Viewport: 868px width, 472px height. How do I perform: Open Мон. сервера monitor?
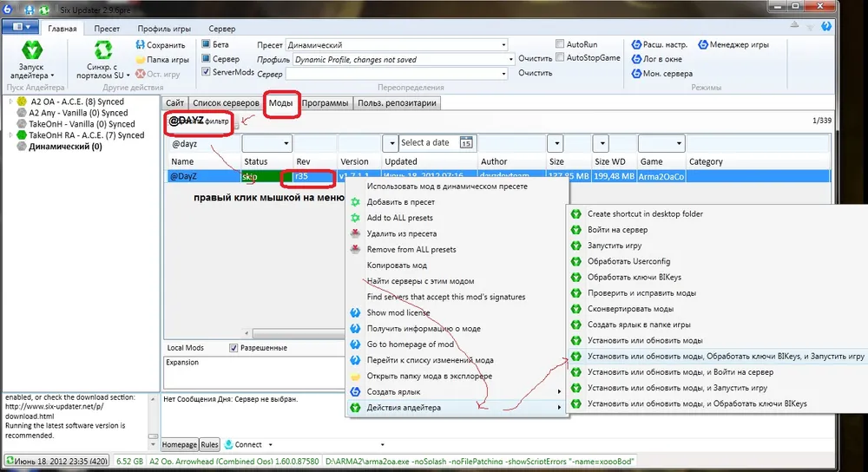[x=635, y=74]
